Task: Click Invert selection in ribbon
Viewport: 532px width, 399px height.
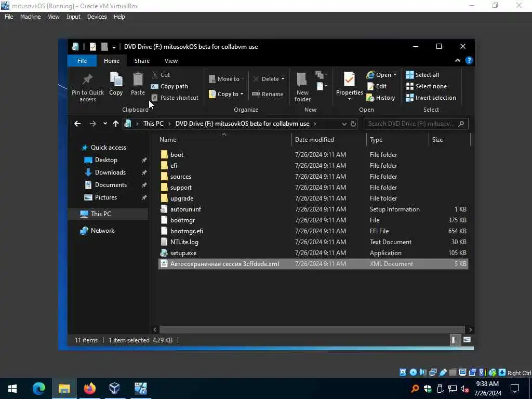Action: (x=431, y=98)
